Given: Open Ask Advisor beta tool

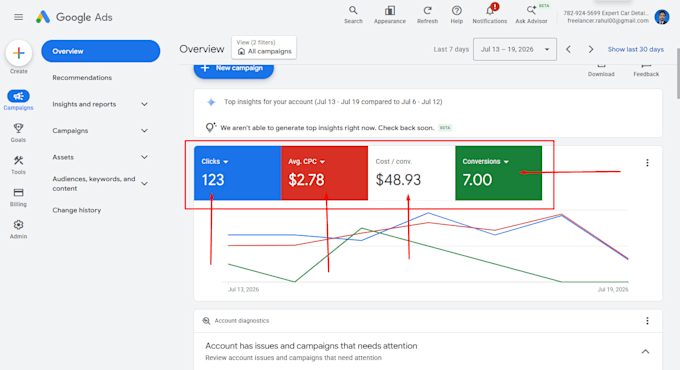Looking at the screenshot, I should coord(531,14).
